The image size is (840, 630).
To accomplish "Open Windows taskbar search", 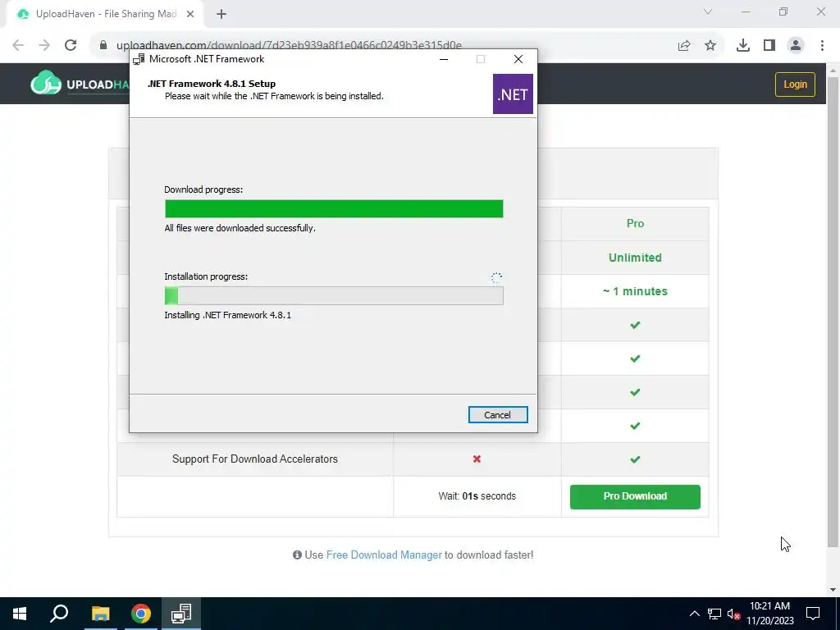I will (59, 614).
